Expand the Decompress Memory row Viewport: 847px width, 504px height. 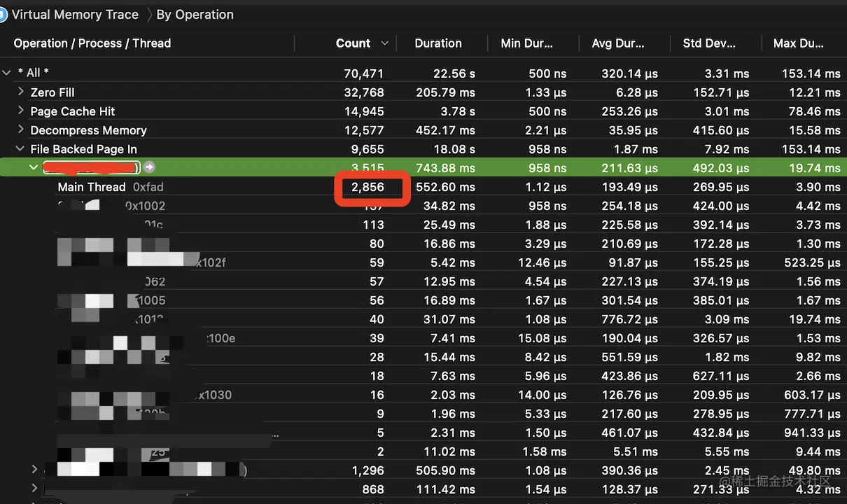click(x=21, y=129)
